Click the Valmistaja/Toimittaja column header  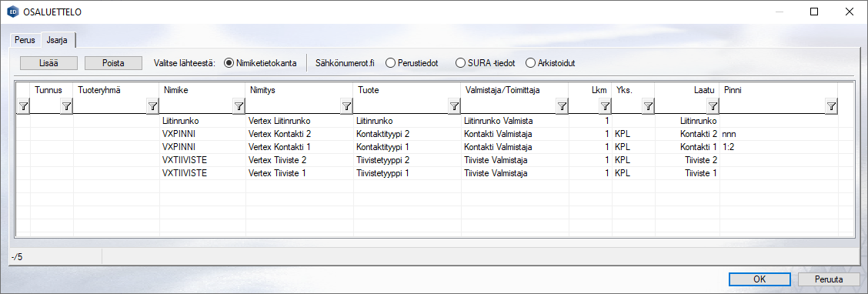point(515,90)
